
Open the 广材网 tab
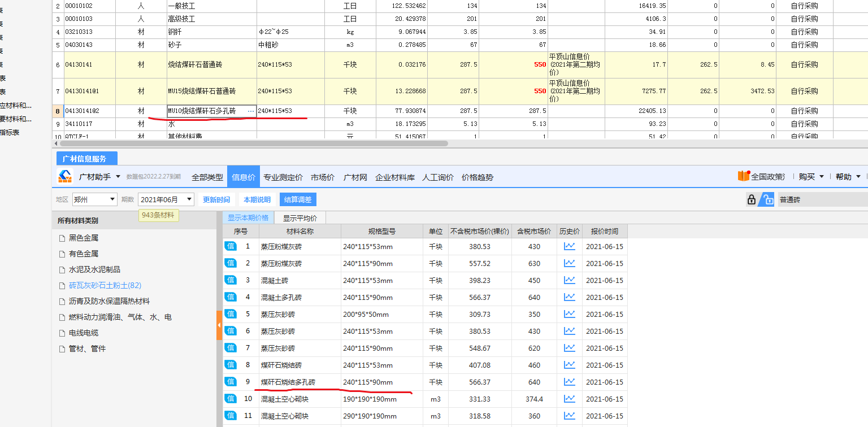(355, 177)
